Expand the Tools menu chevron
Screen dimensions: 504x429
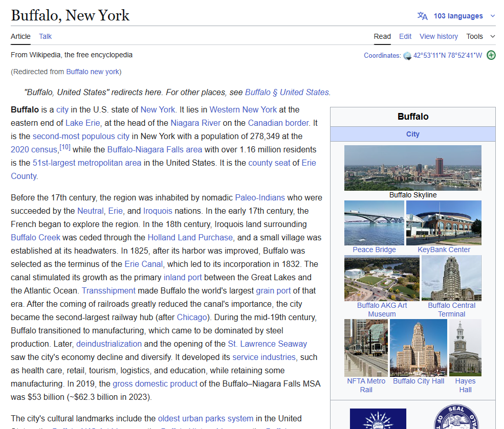coord(492,36)
